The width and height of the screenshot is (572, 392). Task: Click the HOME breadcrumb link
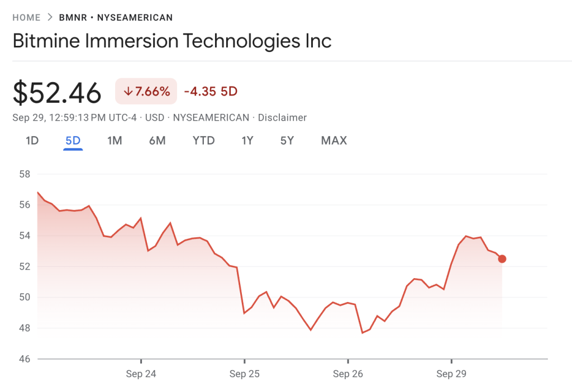(x=26, y=17)
